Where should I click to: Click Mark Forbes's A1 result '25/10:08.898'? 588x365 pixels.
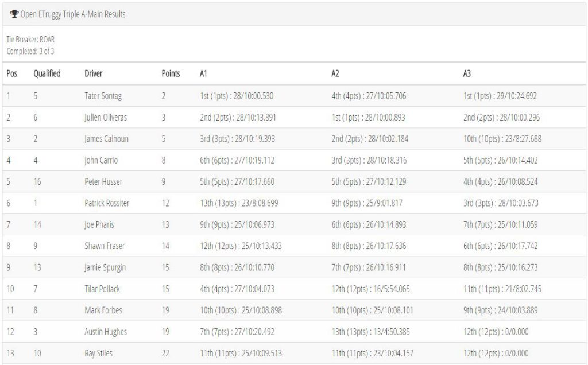[x=262, y=310]
